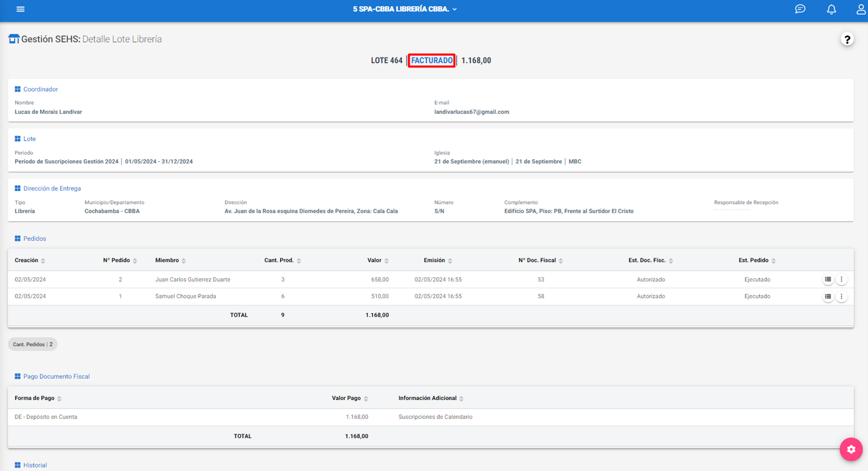The image size is (868, 471).
Task: Open the detail list icon for Juan Carlos Gutierrez Duarte
Action: click(828, 279)
